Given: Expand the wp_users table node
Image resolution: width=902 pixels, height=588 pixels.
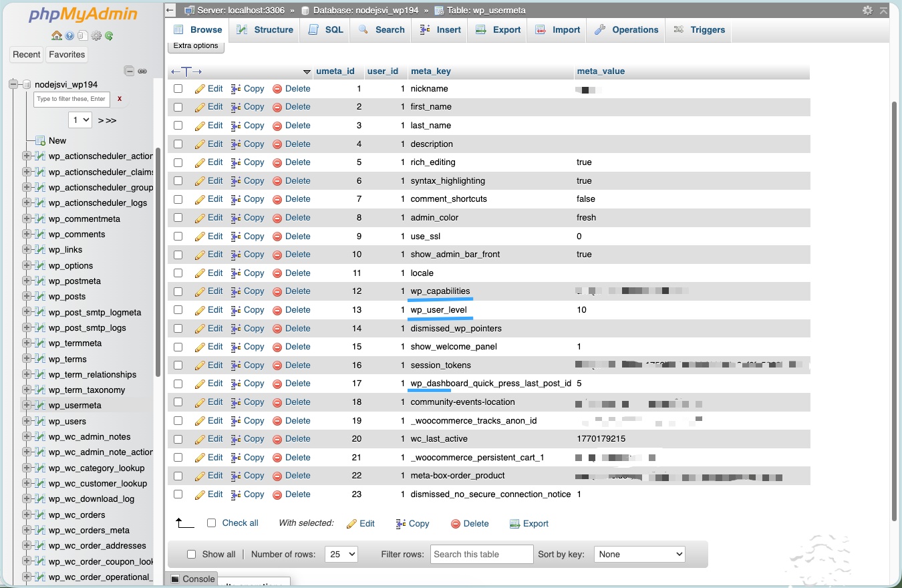Looking at the screenshot, I should [27, 422].
